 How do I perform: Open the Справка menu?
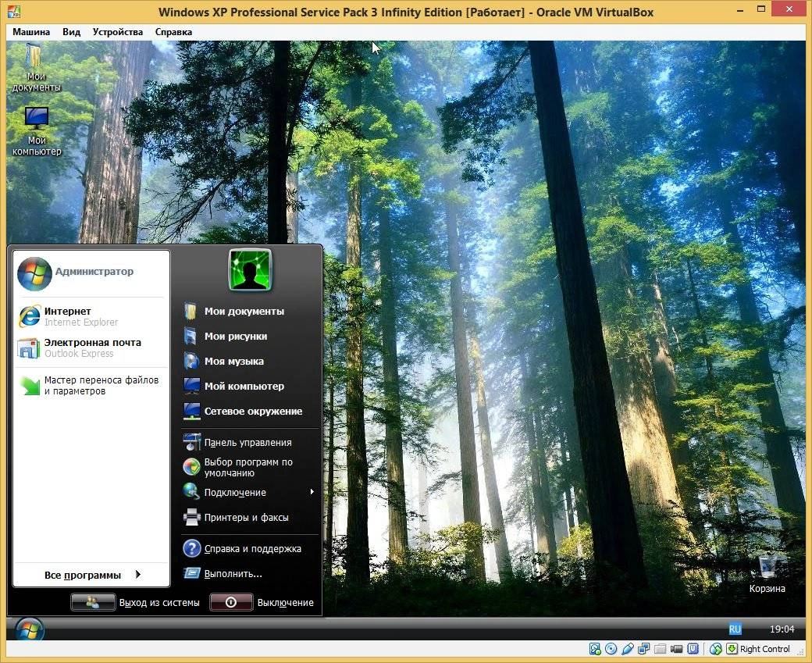click(x=173, y=31)
